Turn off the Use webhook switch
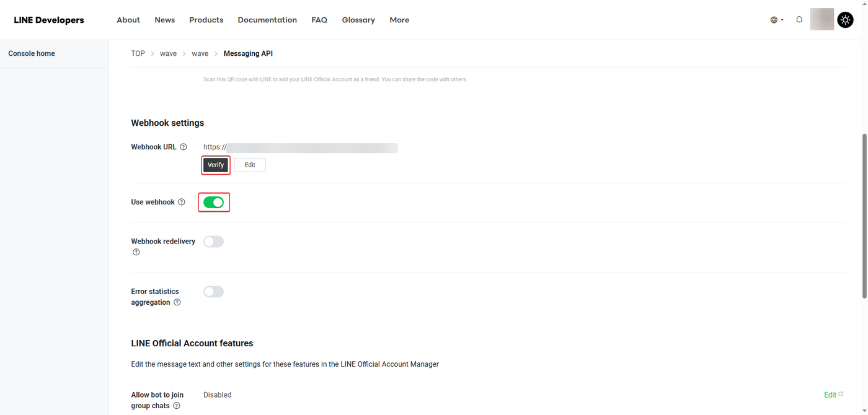868x415 pixels. click(x=214, y=203)
